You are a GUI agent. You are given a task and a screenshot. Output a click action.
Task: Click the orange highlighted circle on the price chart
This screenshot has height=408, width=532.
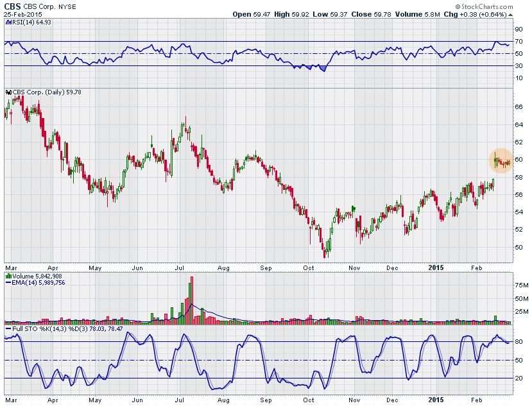[x=501, y=162]
